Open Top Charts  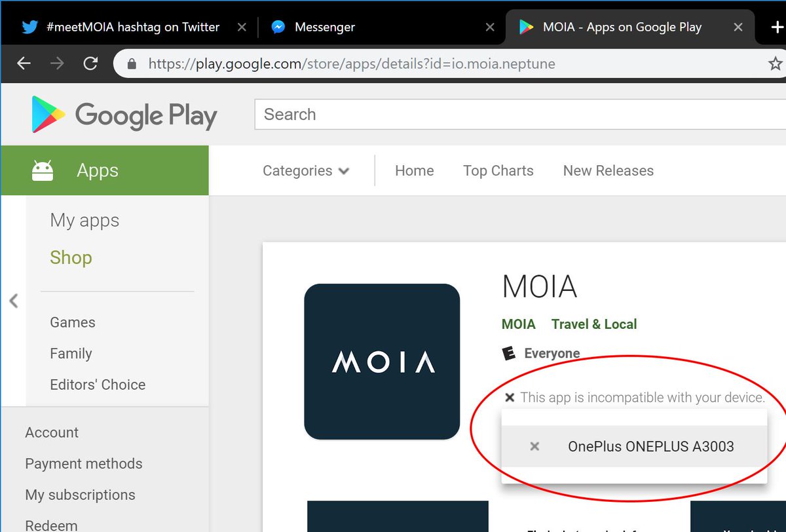tap(498, 171)
